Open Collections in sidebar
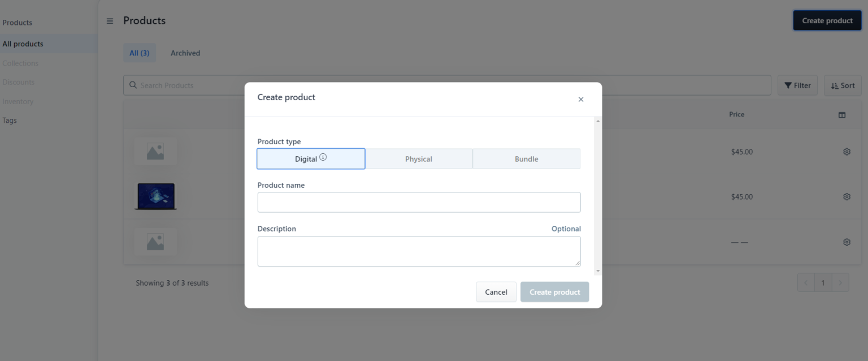The width and height of the screenshot is (868, 361). [20, 63]
